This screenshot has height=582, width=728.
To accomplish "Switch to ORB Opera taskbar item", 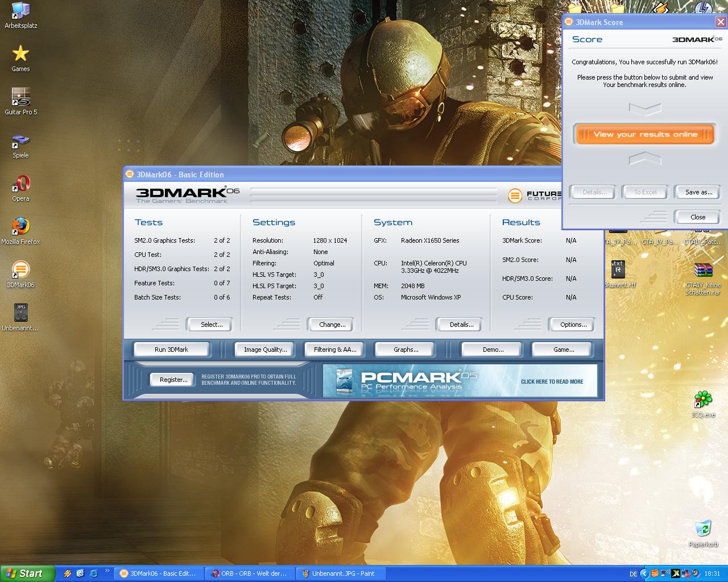I will point(250,573).
